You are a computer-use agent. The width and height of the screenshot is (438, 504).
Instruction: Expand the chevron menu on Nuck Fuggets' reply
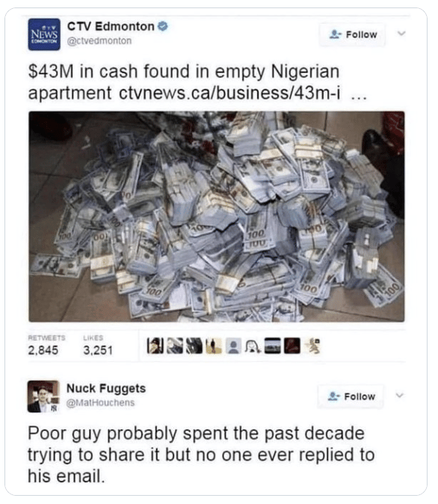[x=399, y=395]
